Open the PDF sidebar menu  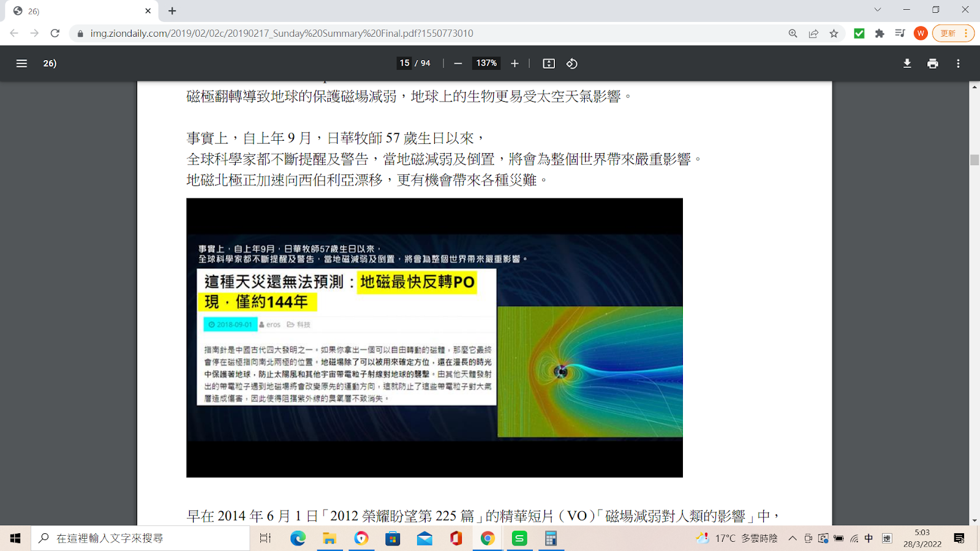[x=21, y=63]
